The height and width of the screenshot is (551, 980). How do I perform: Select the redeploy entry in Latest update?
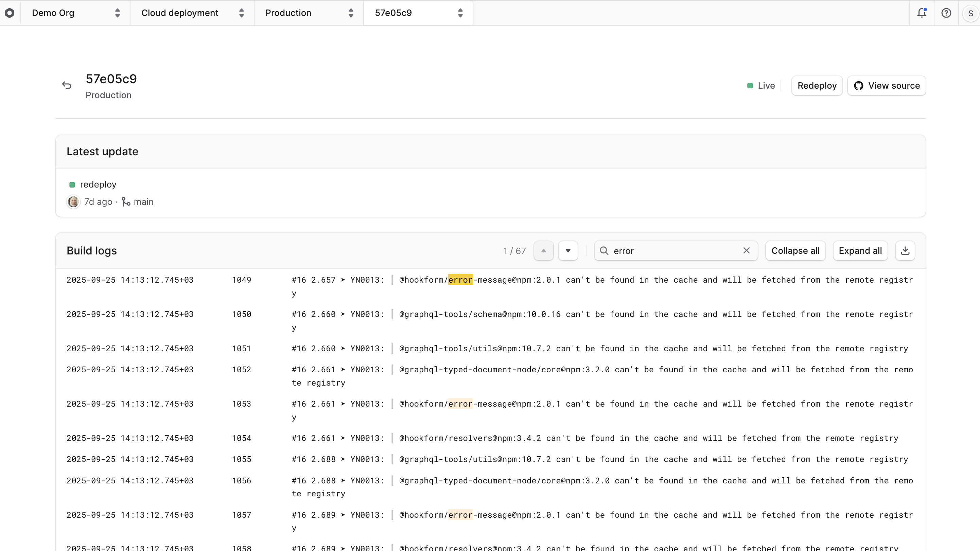98,184
